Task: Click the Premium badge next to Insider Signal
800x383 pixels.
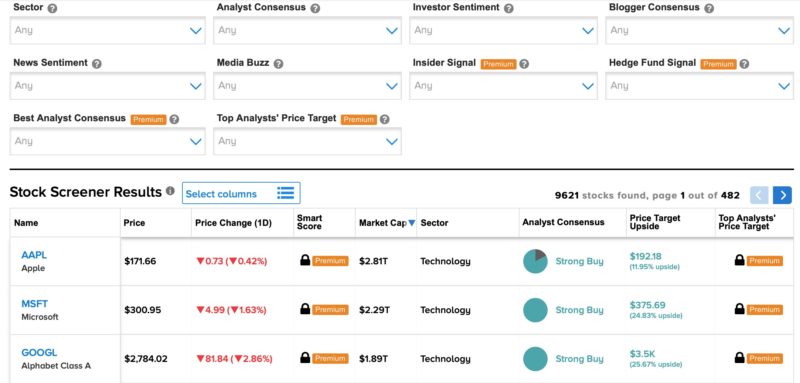Action: pos(498,64)
